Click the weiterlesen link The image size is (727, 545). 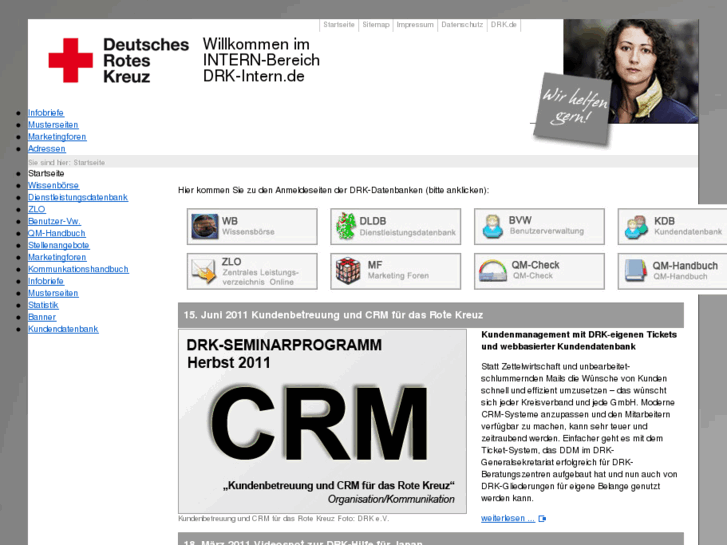(508, 519)
